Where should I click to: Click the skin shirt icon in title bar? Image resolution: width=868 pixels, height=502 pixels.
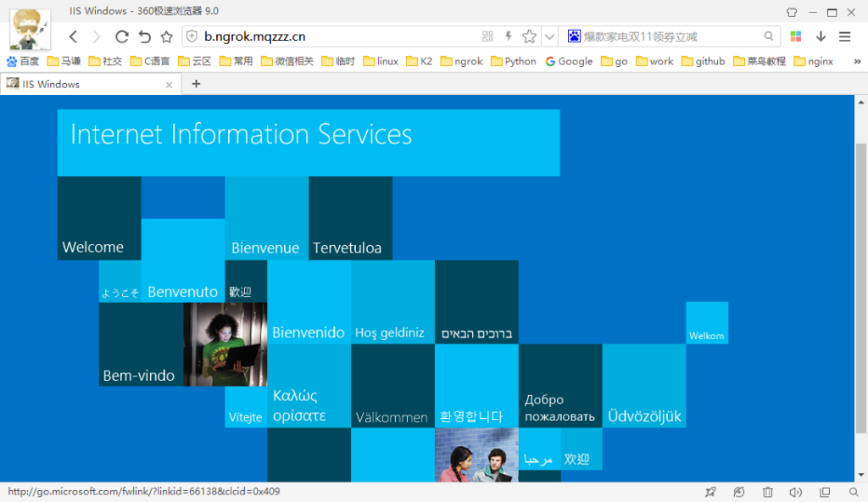(792, 12)
